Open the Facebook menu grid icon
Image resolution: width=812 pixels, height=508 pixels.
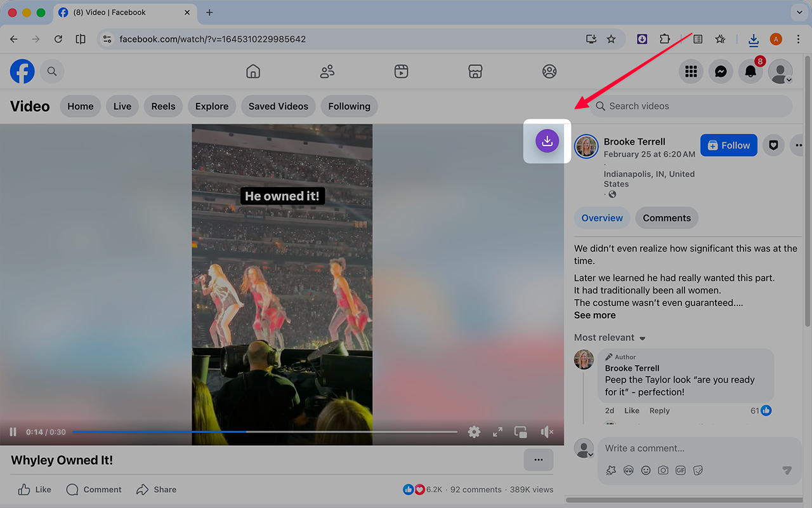[x=691, y=72]
